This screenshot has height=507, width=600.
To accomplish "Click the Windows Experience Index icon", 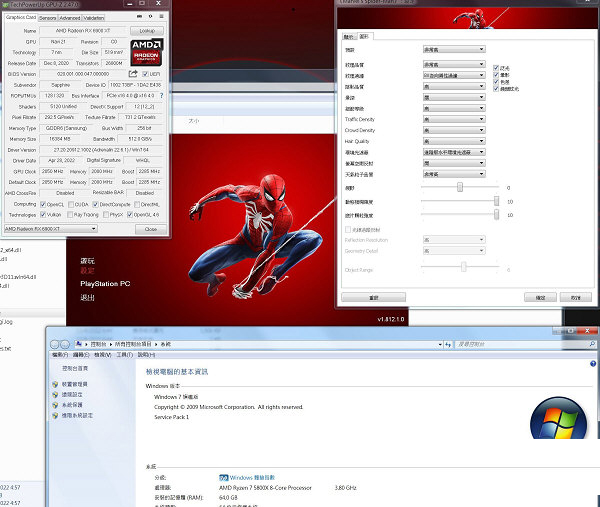I will 223,476.
